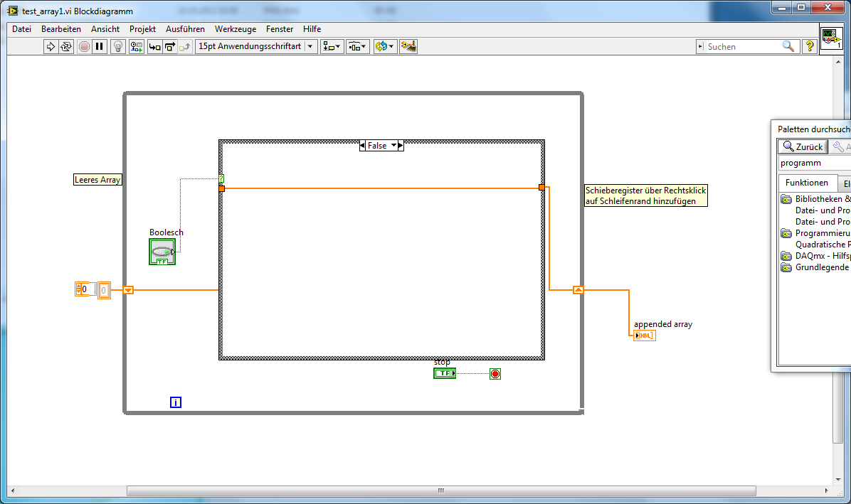Click the LabVIEW title bar icon

tap(13, 11)
